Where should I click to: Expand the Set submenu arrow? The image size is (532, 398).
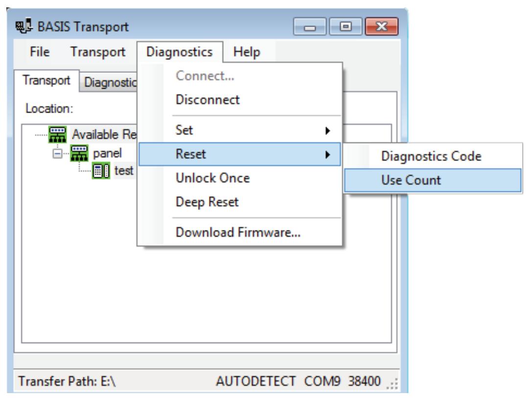[x=327, y=131]
